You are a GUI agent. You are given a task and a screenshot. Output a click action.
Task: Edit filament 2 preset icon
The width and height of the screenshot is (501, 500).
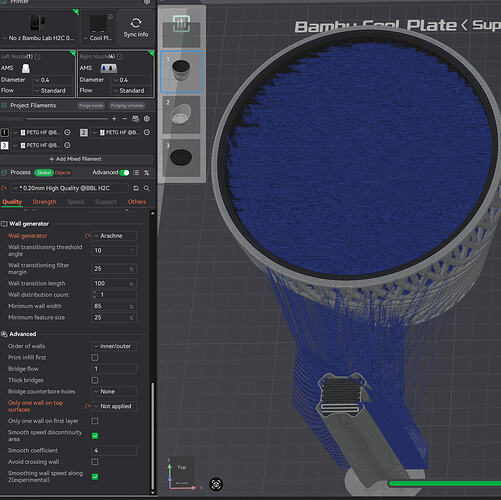147,132
